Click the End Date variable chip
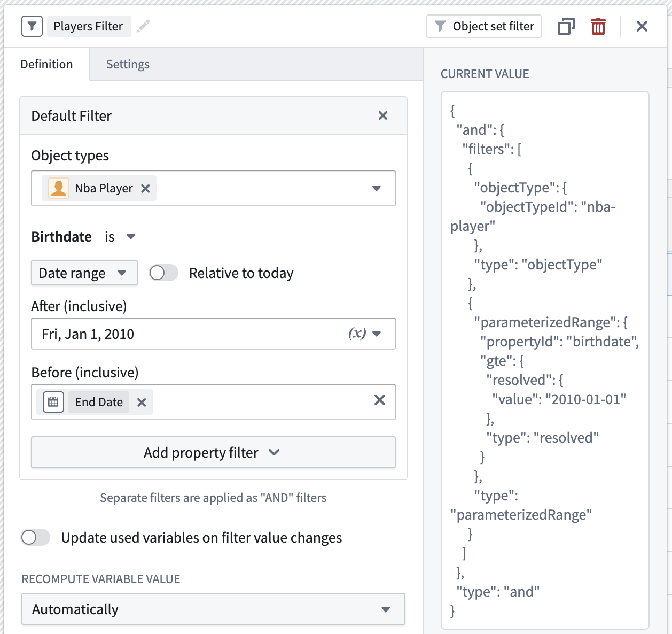Screen dimensions: 672x634 click(x=99, y=402)
